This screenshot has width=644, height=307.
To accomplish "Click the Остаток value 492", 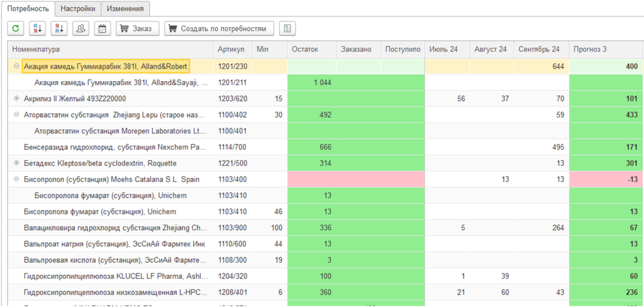I will 325,114.
